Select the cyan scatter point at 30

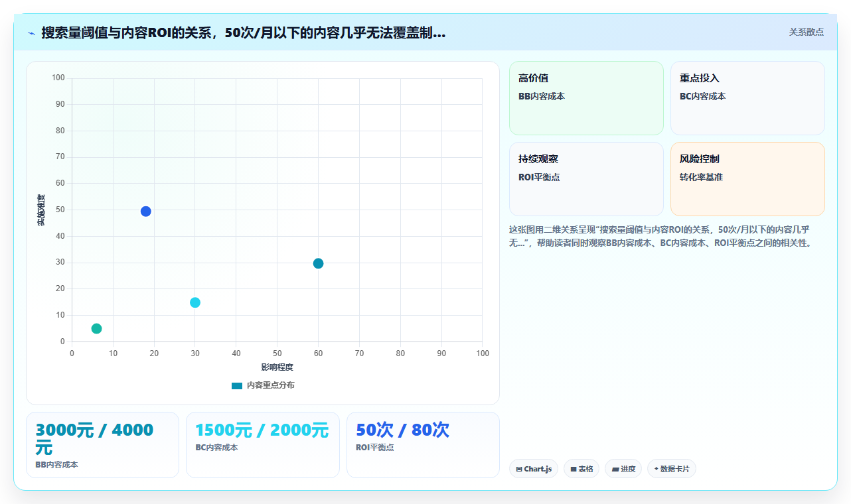coord(195,302)
